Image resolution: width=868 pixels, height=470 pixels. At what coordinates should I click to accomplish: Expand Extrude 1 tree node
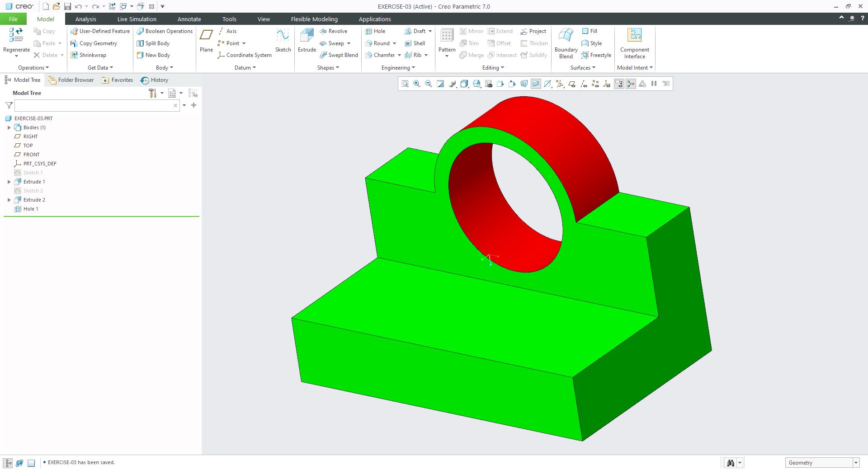coord(9,182)
